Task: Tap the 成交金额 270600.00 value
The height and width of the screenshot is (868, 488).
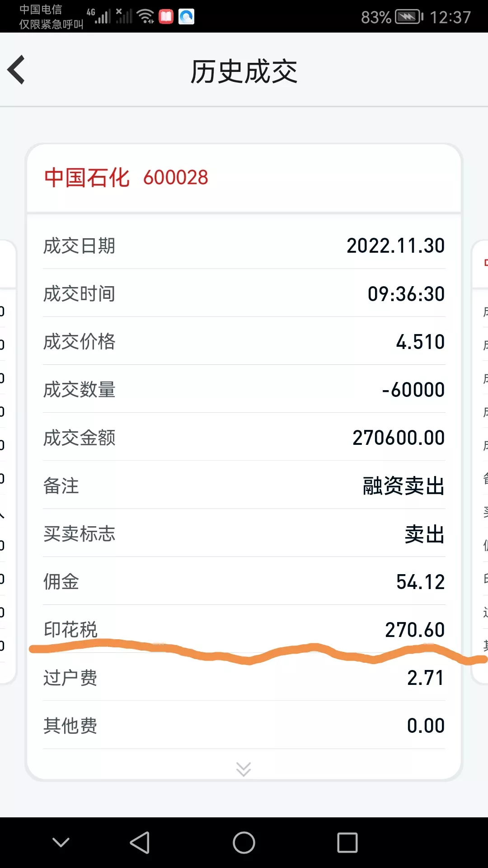Action: (x=399, y=438)
